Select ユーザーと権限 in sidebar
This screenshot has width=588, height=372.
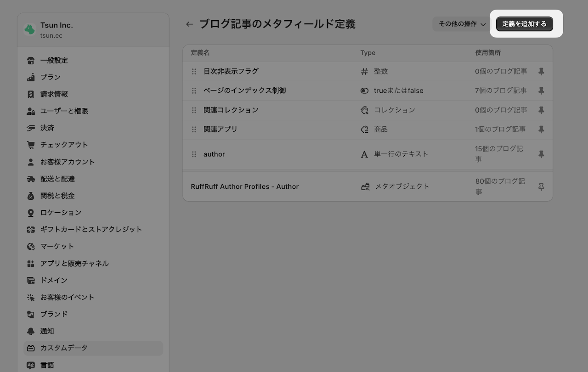point(93,111)
